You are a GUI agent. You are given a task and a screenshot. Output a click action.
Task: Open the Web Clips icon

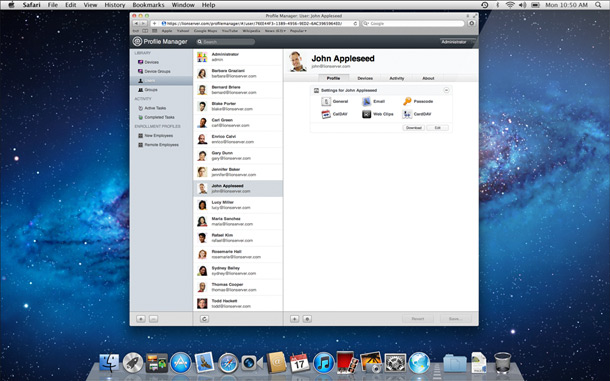(366, 114)
